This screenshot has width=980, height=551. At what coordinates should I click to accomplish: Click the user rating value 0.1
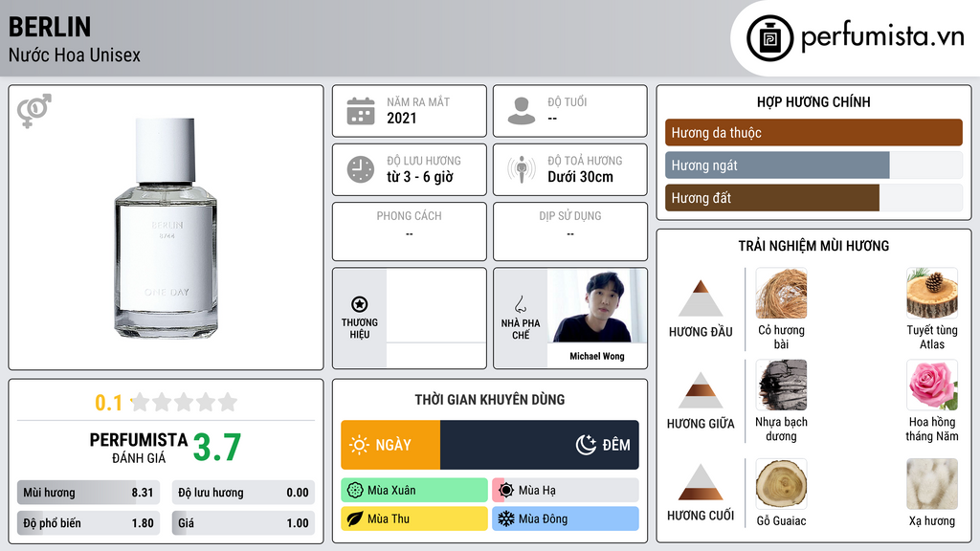pyautogui.click(x=108, y=403)
